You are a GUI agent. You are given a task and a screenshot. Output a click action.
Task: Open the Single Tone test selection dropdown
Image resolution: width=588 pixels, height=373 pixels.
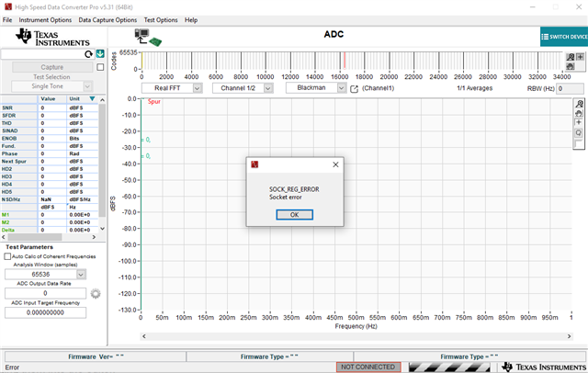tap(87, 86)
